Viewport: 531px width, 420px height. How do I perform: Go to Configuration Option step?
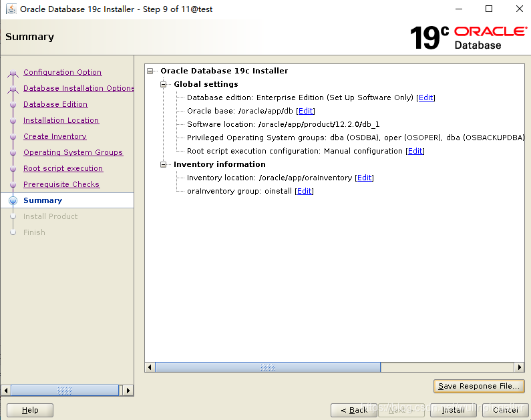[x=62, y=72]
